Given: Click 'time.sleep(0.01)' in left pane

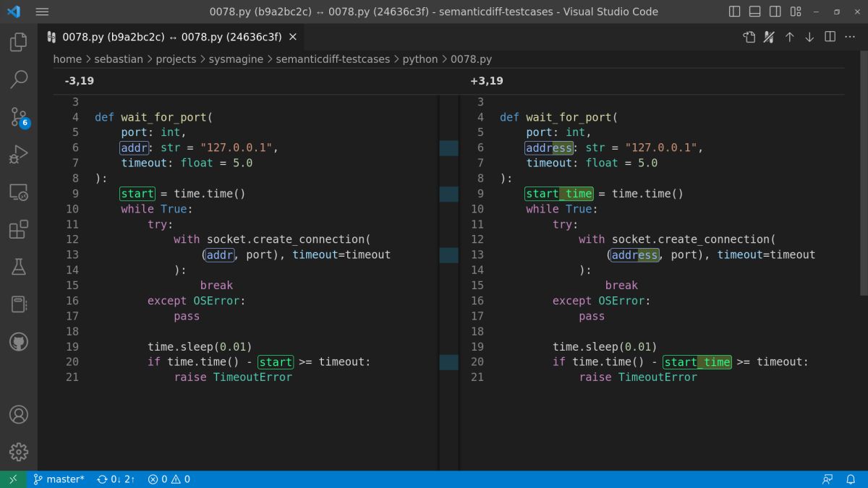Looking at the screenshot, I should [200, 346].
